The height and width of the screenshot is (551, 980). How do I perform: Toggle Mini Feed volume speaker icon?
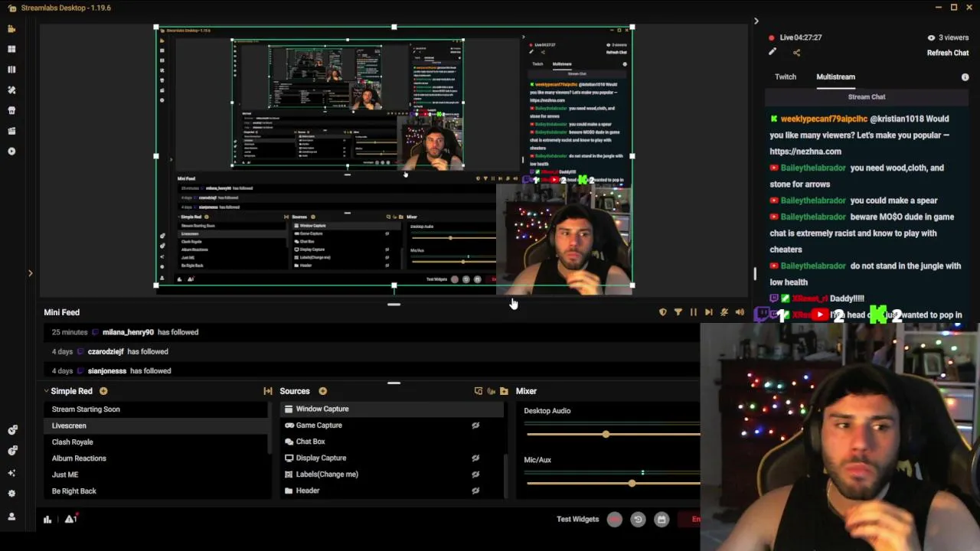(740, 312)
